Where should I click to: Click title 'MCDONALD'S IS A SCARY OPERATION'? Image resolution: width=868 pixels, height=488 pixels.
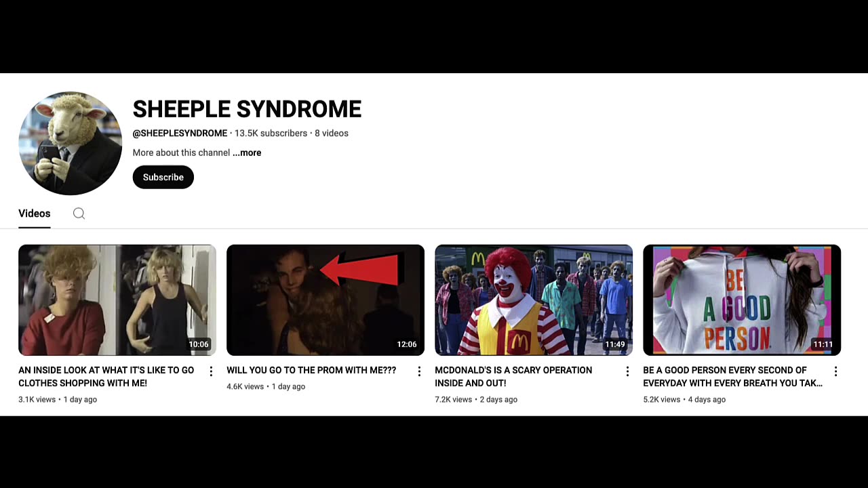[x=513, y=377]
